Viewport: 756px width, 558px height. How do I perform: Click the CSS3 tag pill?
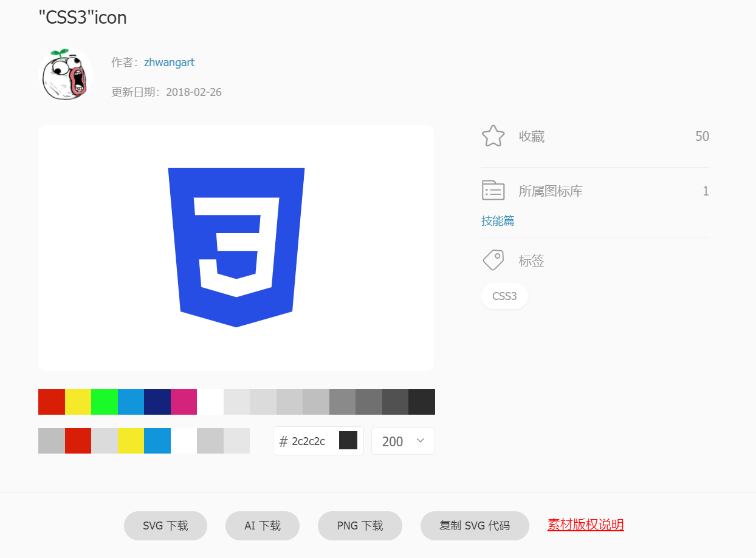click(504, 296)
